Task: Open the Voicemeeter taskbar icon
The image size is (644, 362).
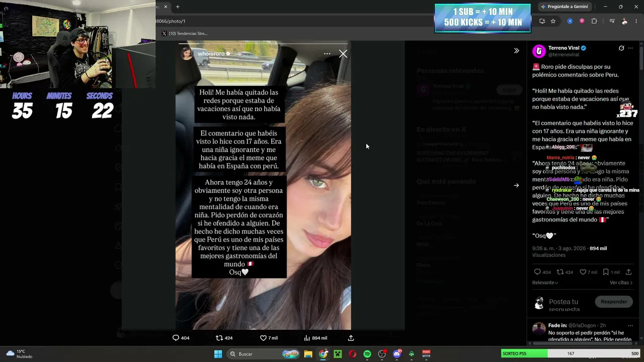Action: (426, 354)
